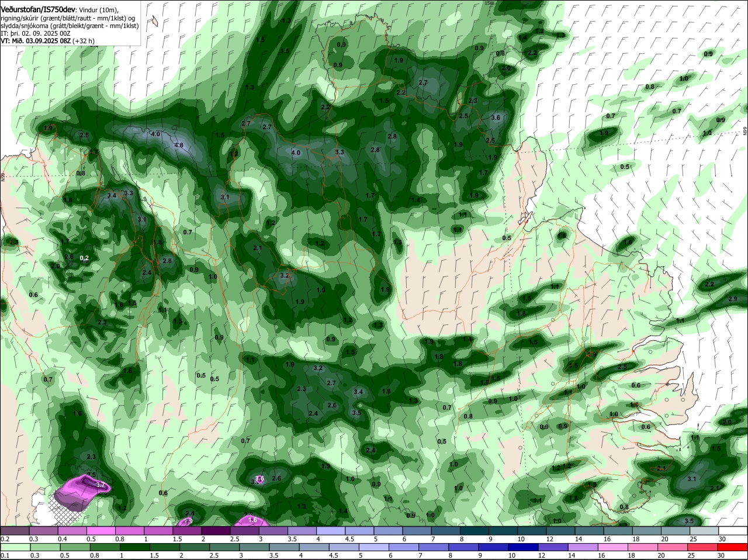
Task: Click the lightest green swatch between 0.1 and 0.3
Action: point(15,547)
